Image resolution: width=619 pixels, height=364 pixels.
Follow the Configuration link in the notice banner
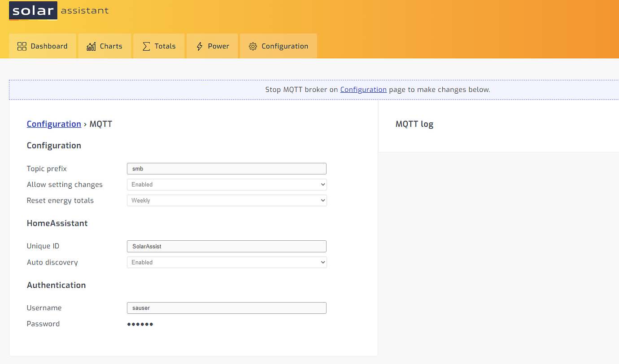(x=363, y=90)
